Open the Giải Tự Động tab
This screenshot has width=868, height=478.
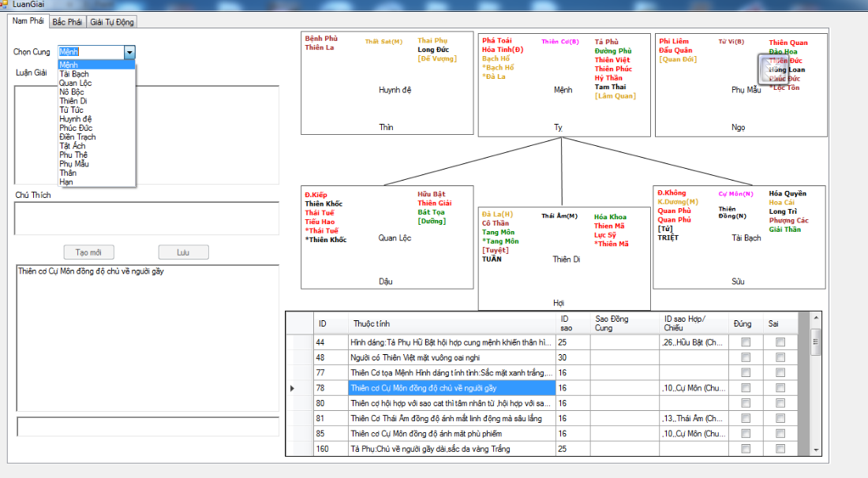[x=112, y=22]
